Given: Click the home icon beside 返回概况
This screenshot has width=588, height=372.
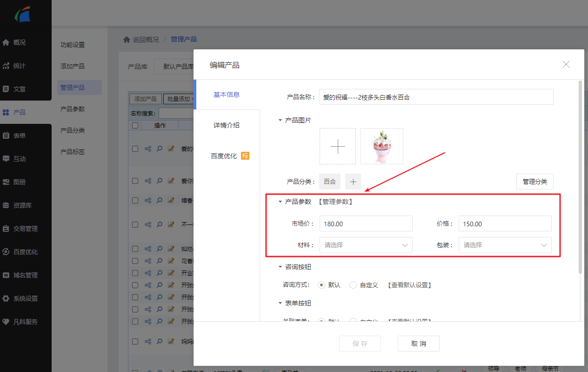Looking at the screenshot, I should click(127, 40).
